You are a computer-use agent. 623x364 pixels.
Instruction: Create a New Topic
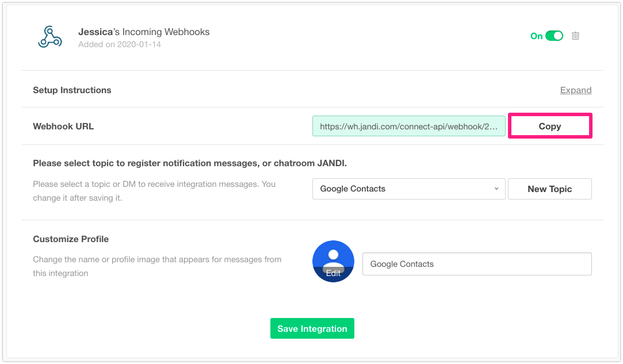(x=550, y=189)
